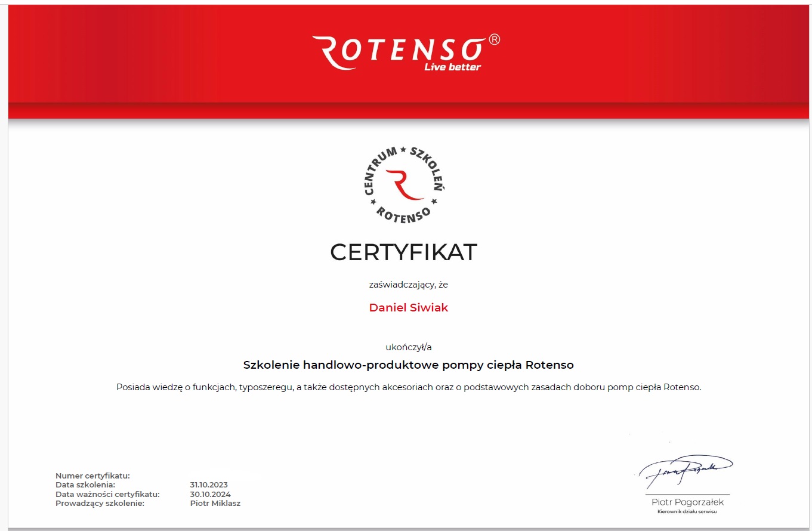Click the Centrum Szkoleń Rotenso circular badge
The height and width of the screenshot is (531, 812).
405,184
